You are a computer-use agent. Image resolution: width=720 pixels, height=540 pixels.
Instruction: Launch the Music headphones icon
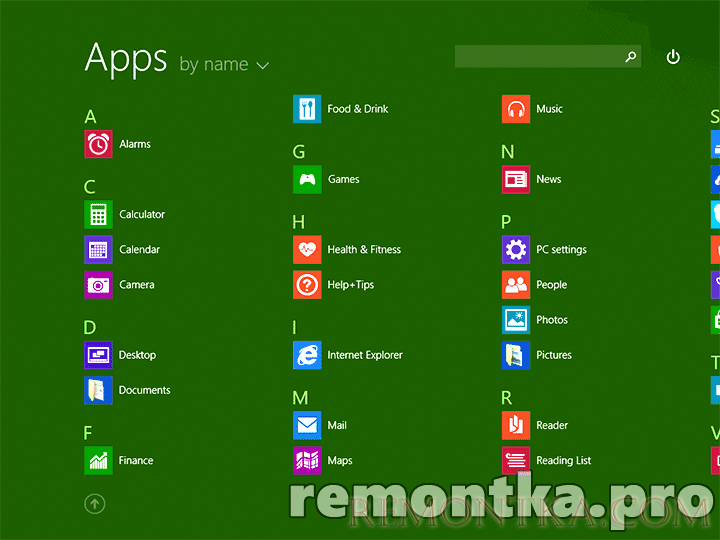click(x=516, y=109)
